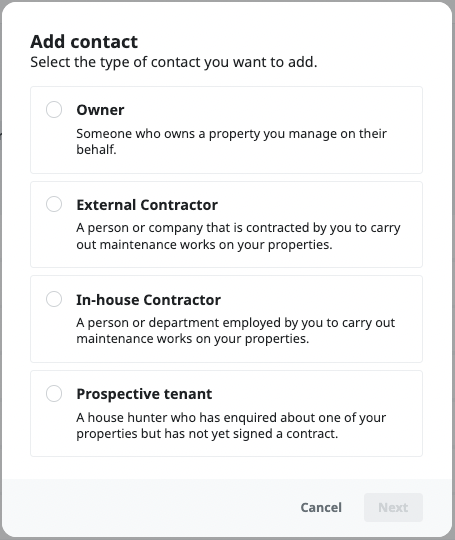Click the Cancel button
Viewport: 455px width, 540px height.
pyautogui.click(x=321, y=507)
